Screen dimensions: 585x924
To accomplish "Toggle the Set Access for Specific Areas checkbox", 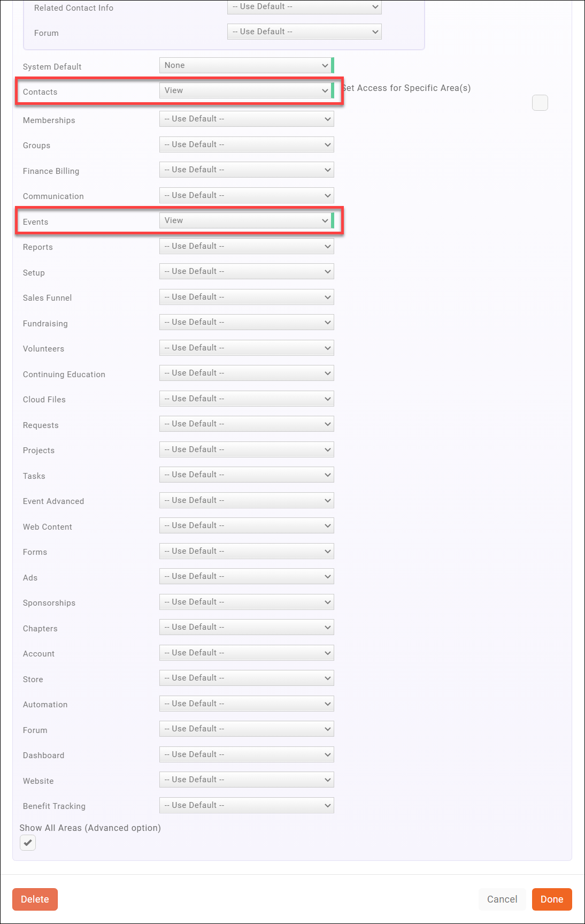I will pos(540,103).
